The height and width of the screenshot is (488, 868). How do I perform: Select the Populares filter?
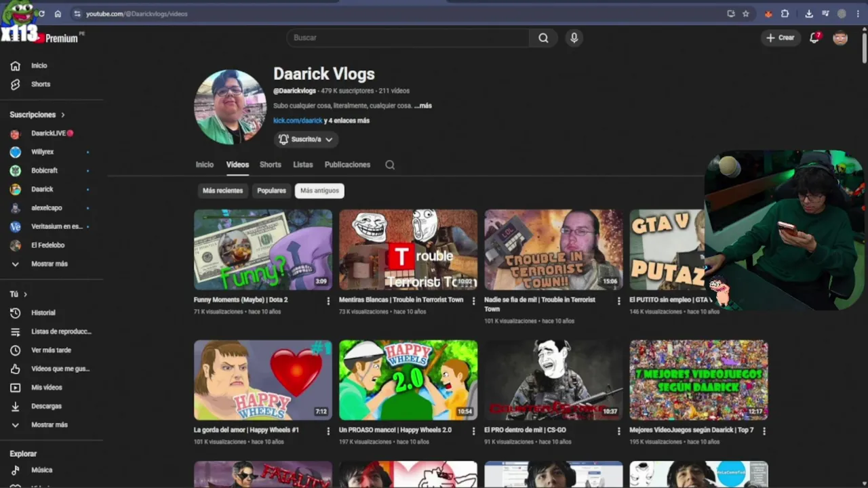click(271, 190)
